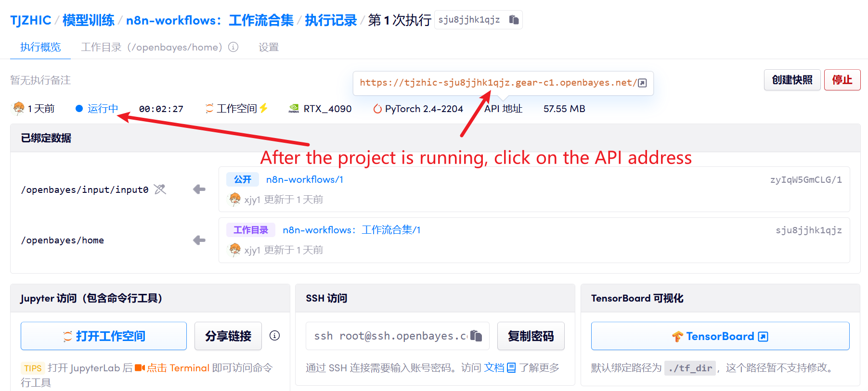Image resolution: width=868 pixels, height=391 pixels.
Task: Copy the SSH command with clipboard icon
Action: [x=476, y=336]
